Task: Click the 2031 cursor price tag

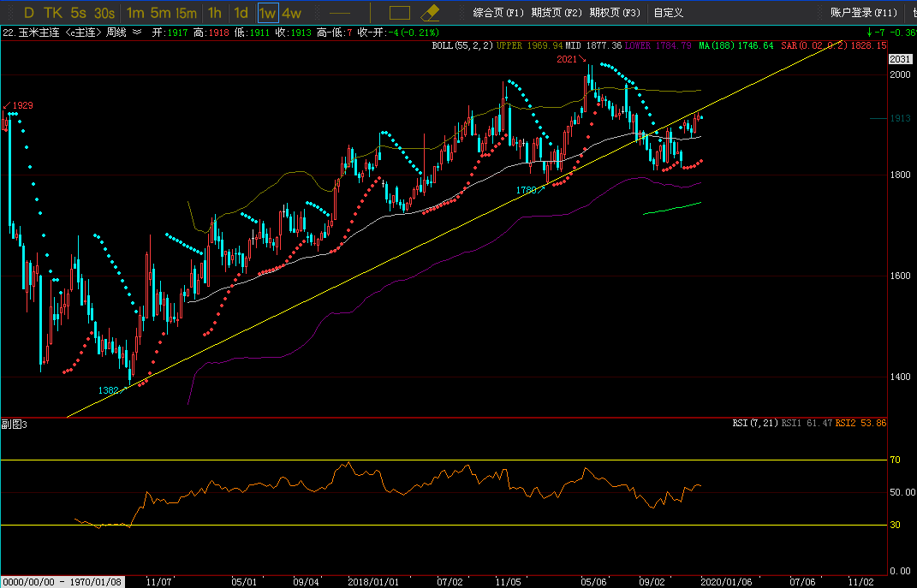Action: coord(900,59)
